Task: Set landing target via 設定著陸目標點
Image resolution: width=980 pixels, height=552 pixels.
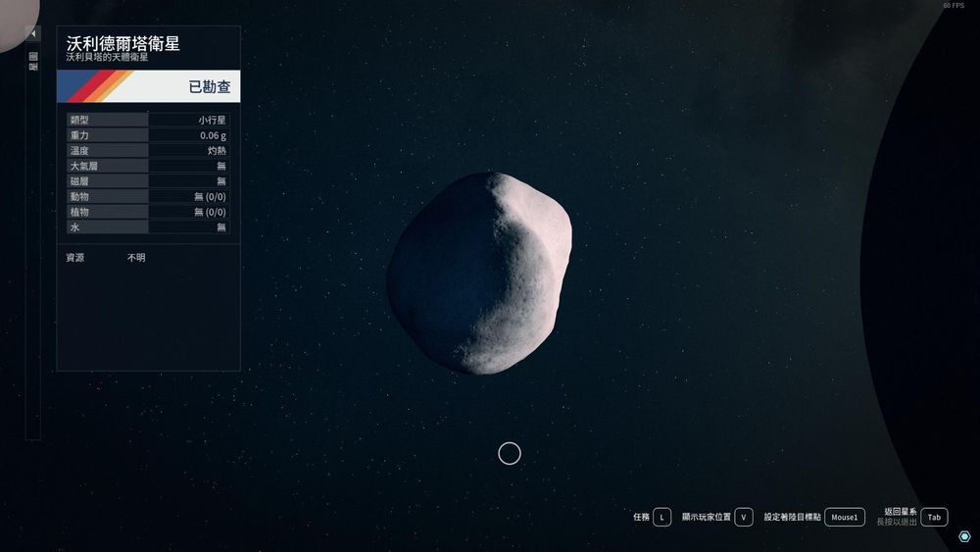Action: pos(792,517)
